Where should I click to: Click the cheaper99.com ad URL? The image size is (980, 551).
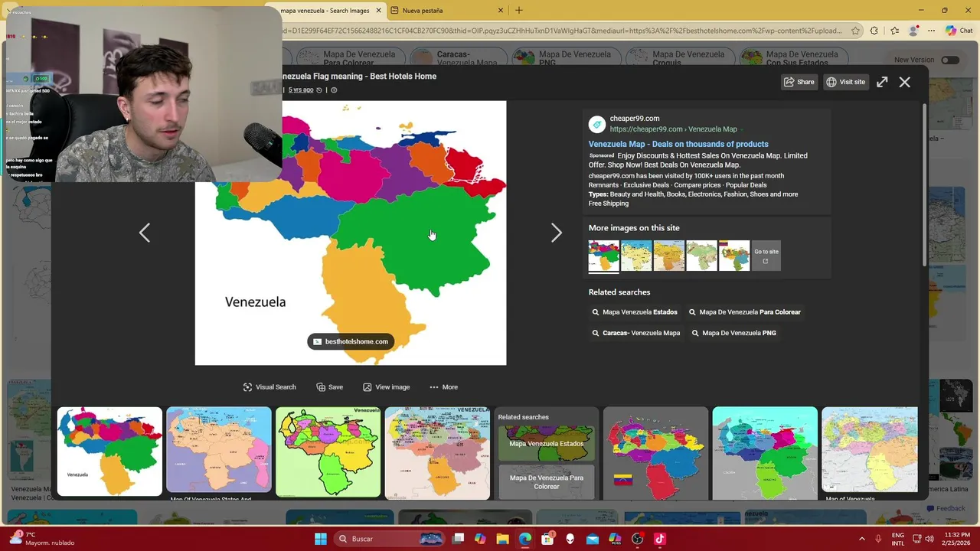click(672, 129)
